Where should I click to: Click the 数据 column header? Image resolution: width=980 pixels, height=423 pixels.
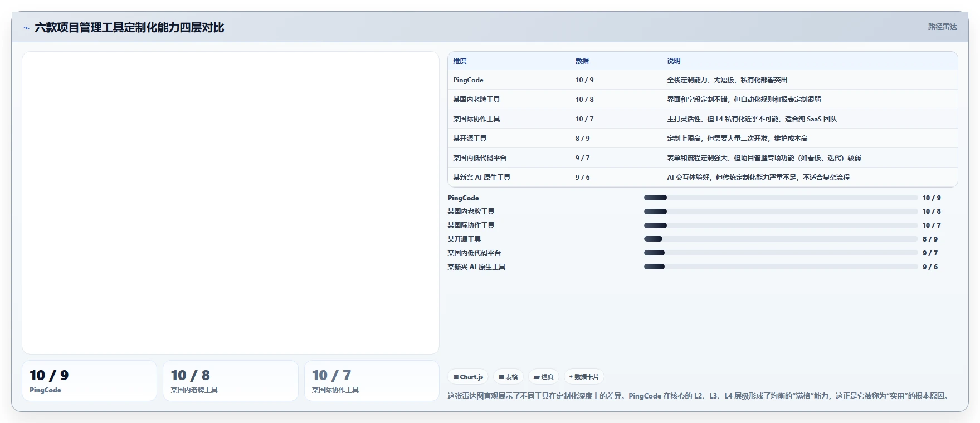click(x=582, y=61)
